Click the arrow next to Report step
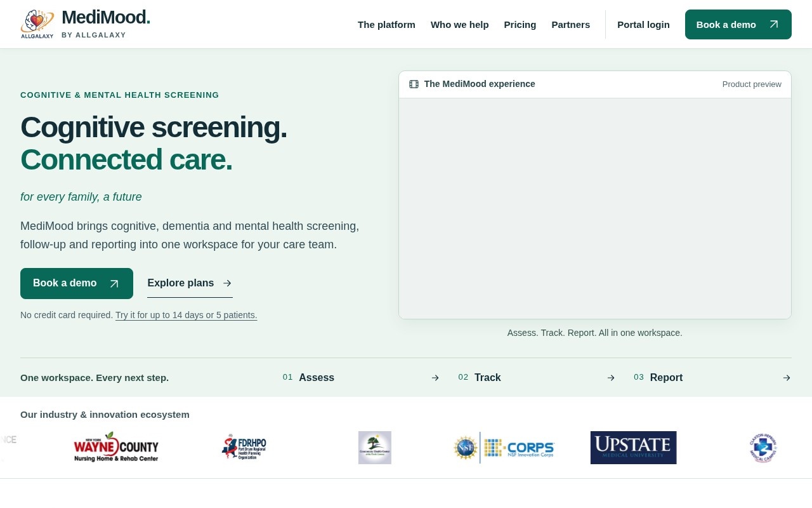The height and width of the screenshot is (508, 812). (787, 378)
